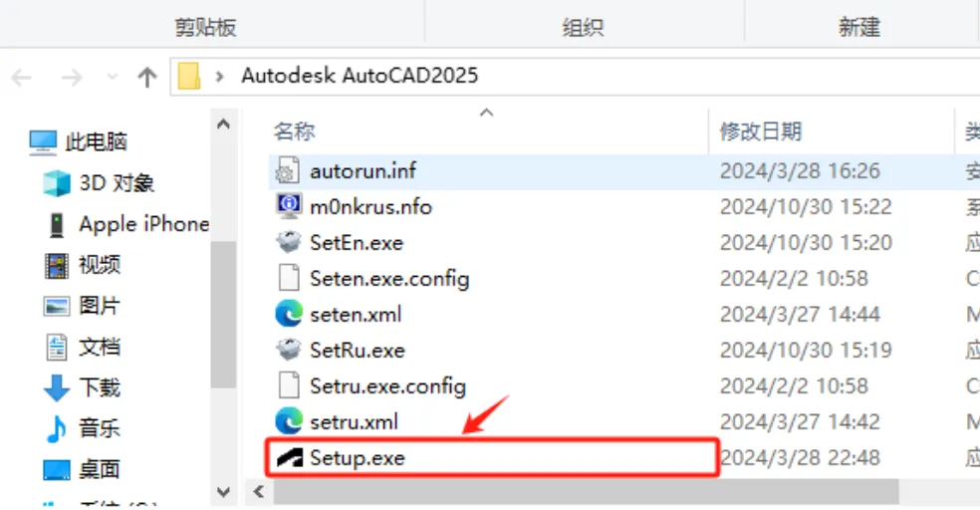The image size is (980, 510).
Task: Click the Setup.exe Autodesk icon
Action: point(290,457)
